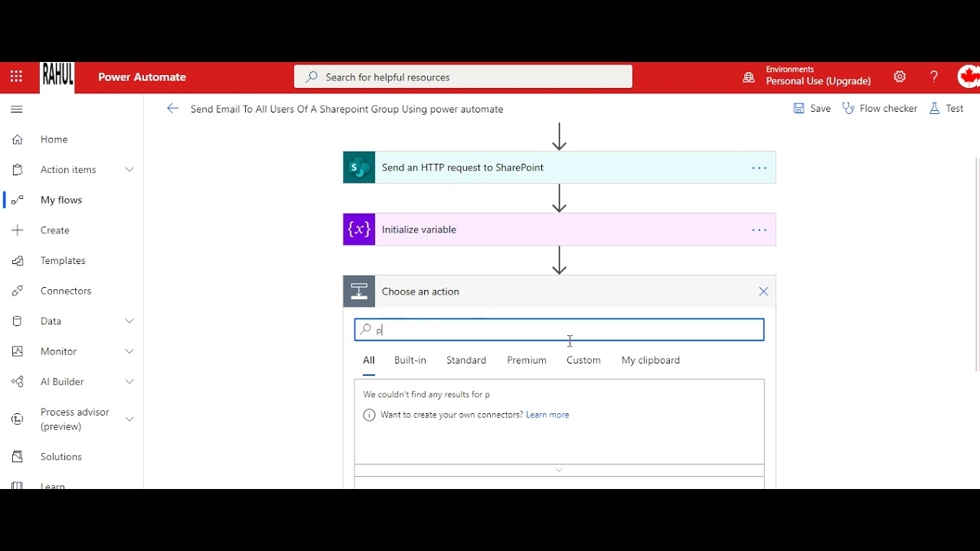Viewport: 980px width, 551px height.
Task: Switch to the Built-in tab
Action: tap(410, 360)
